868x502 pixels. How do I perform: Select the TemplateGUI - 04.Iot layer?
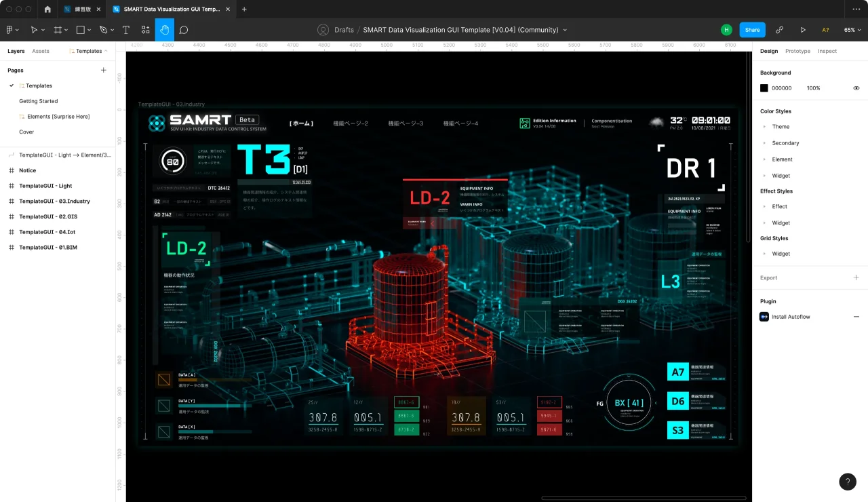(x=47, y=232)
